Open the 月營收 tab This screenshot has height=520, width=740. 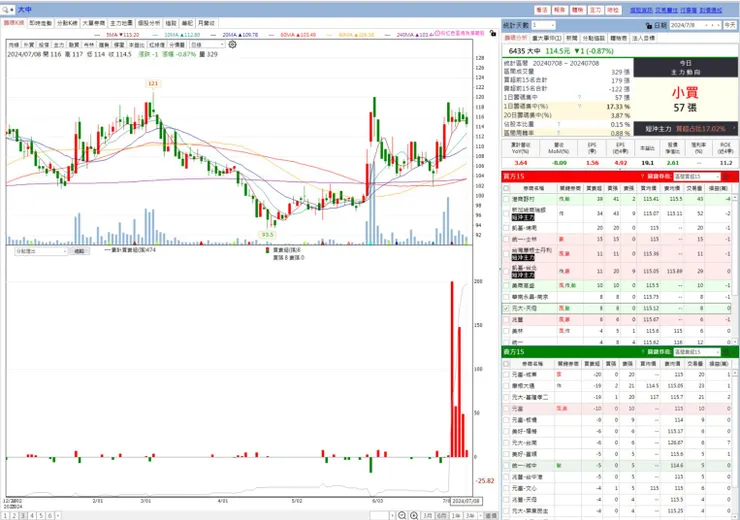[x=206, y=23]
